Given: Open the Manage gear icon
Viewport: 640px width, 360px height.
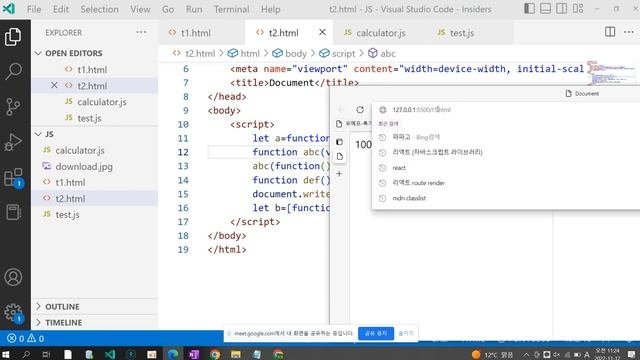Looking at the screenshot, I should pyautogui.click(x=13, y=313).
